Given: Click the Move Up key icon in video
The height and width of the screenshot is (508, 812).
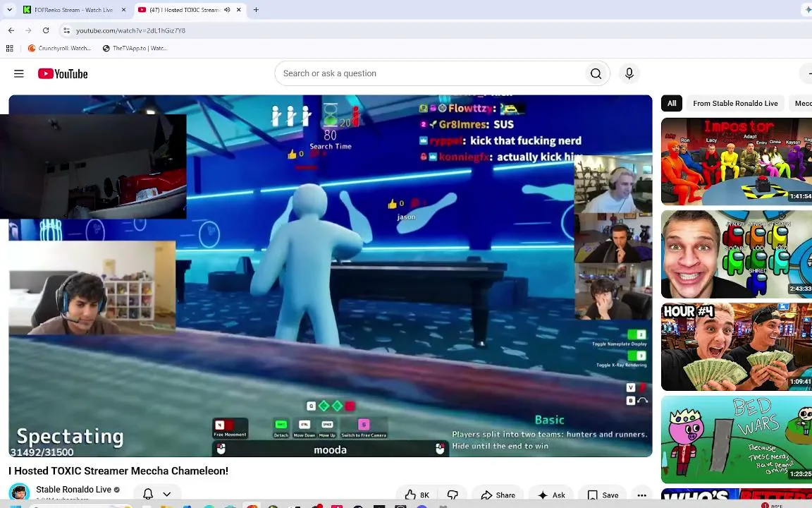Looking at the screenshot, I should click(x=327, y=424).
